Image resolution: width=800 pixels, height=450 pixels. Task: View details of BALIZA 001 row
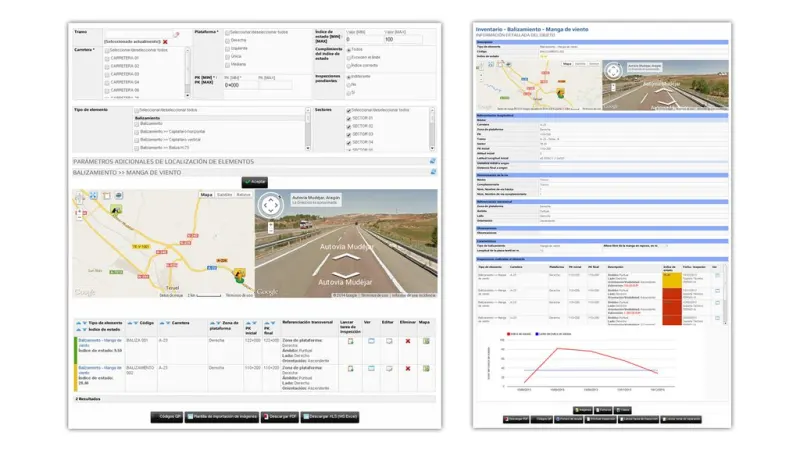pos(371,341)
